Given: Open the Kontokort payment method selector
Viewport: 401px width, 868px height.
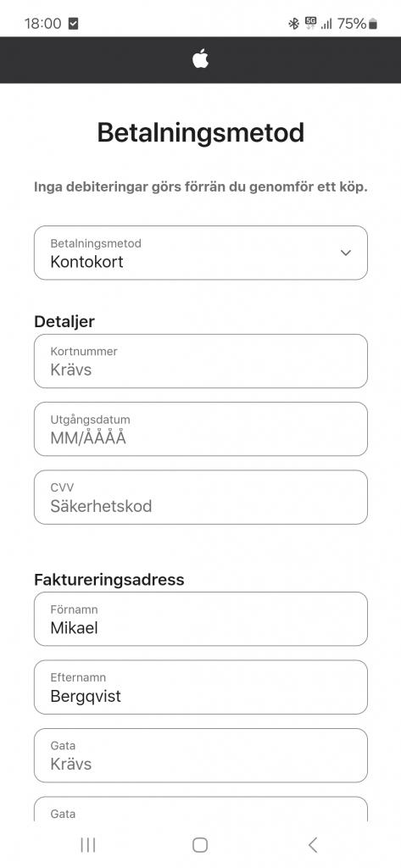Looking at the screenshot, I should coord(200,253).
